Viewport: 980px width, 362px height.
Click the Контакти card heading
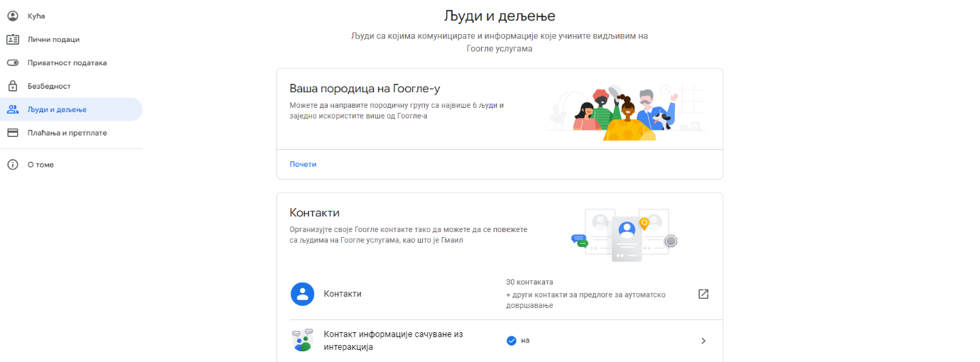pos(315,212)
